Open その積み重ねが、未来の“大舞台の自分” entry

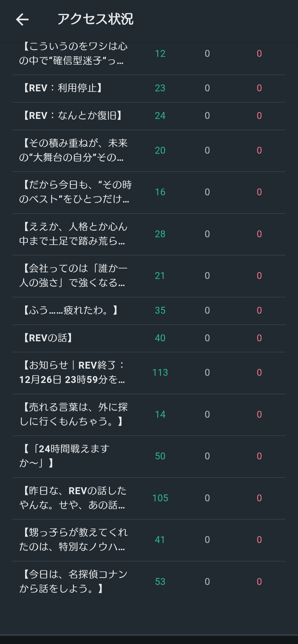coord(73,150)
